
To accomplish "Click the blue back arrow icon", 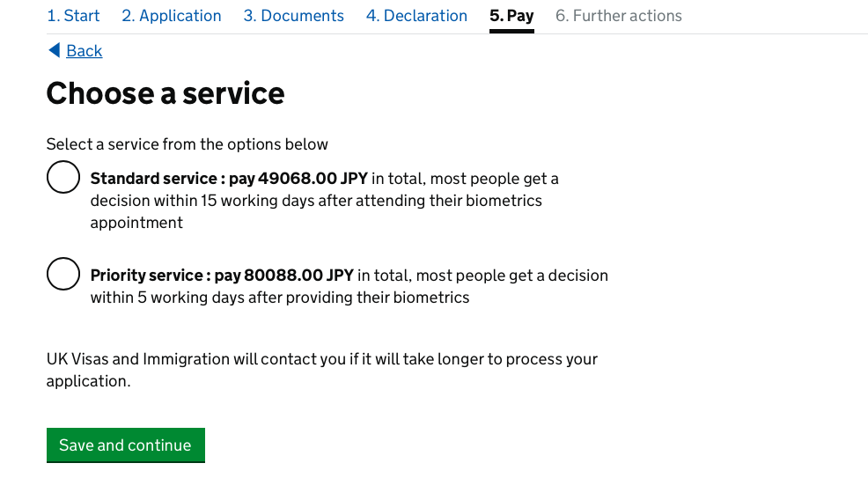I will (x=55, y=50).
